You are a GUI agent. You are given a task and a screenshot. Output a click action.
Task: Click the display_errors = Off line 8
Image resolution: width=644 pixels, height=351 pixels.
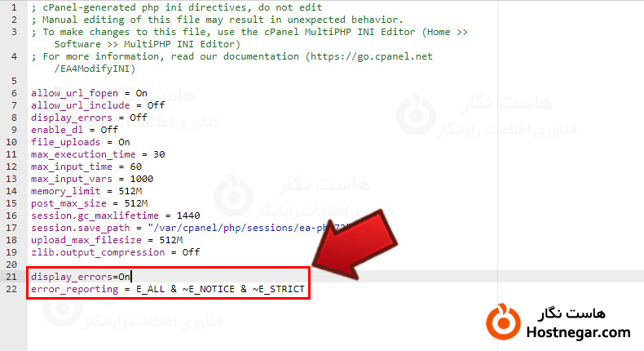[x=89, y=118]
